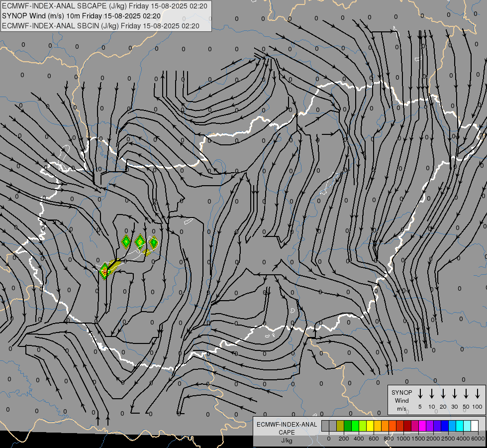Click the m/s unit in the wind legend
The height and width of the screenshot is (448, 487).
click(x=401, y=409)
